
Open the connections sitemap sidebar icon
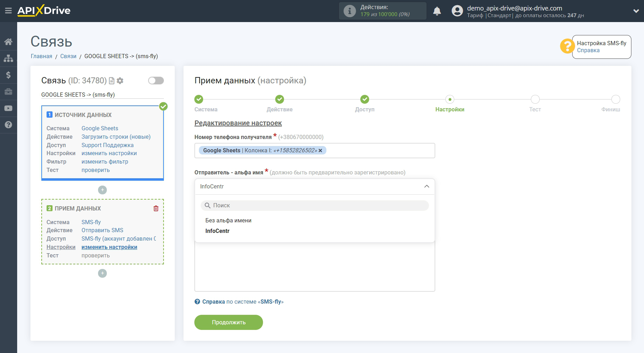(x=8, y=58)
